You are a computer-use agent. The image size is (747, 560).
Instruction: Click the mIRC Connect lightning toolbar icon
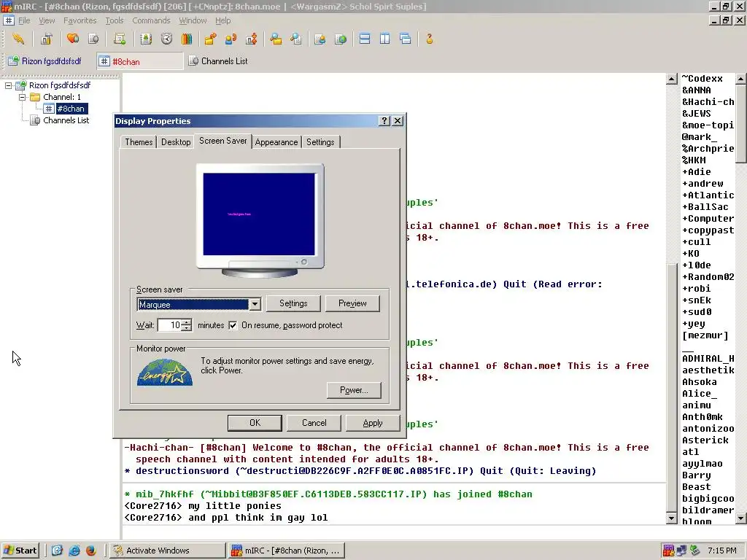(x=18, y=39)
